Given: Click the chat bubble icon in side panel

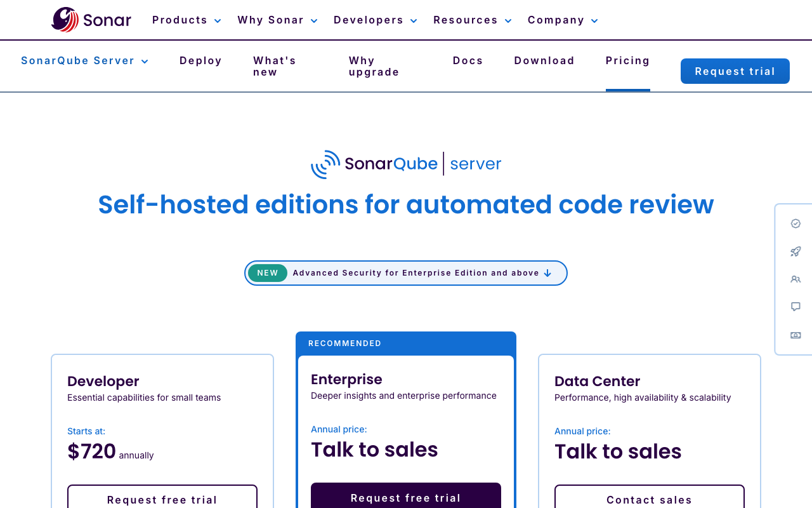Looking at the screenshot, I should 796,307.
